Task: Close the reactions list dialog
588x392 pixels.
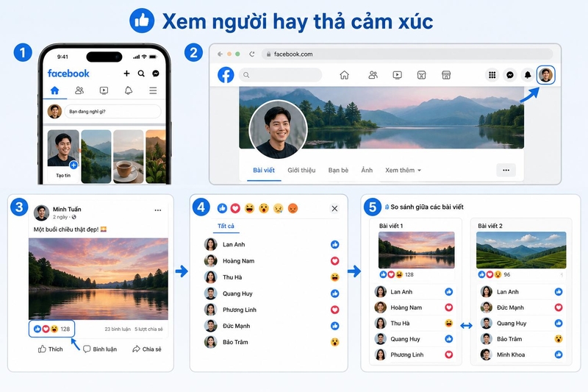Action: click(x=334, y=208)
